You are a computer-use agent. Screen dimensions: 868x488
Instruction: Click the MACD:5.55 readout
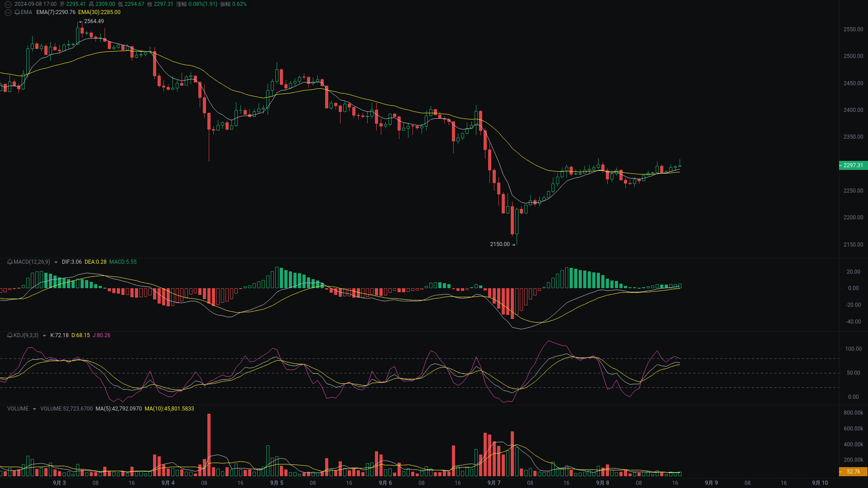tap(123, 262)
